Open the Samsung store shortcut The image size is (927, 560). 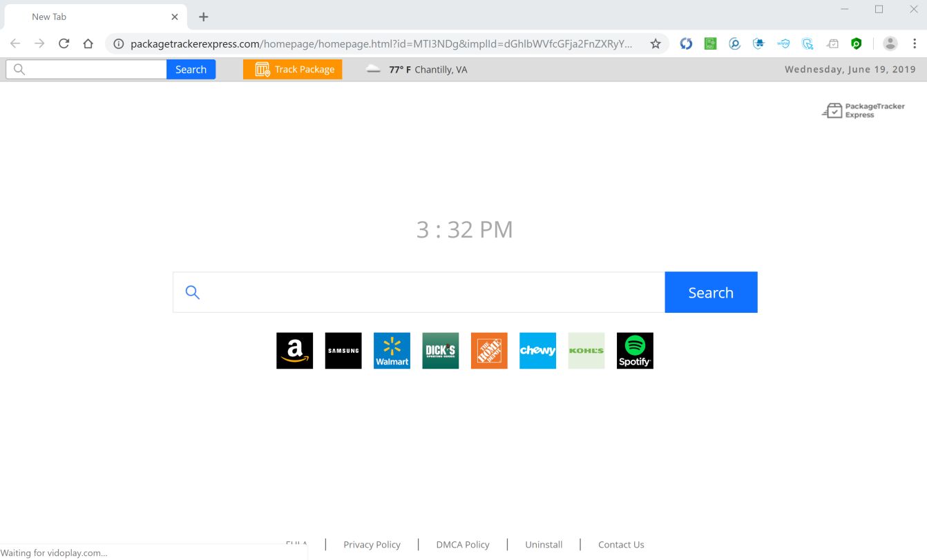coord(343,350)
